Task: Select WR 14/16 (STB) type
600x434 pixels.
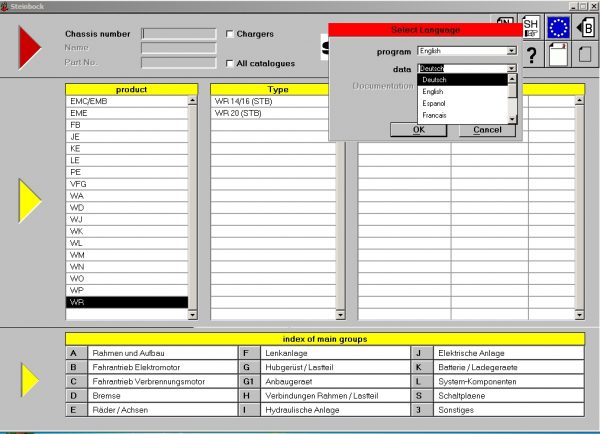Action: coord(273,101)
